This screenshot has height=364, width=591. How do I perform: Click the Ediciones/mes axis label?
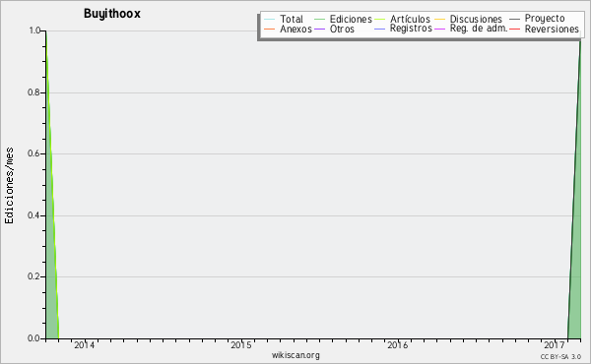(9, 186)
